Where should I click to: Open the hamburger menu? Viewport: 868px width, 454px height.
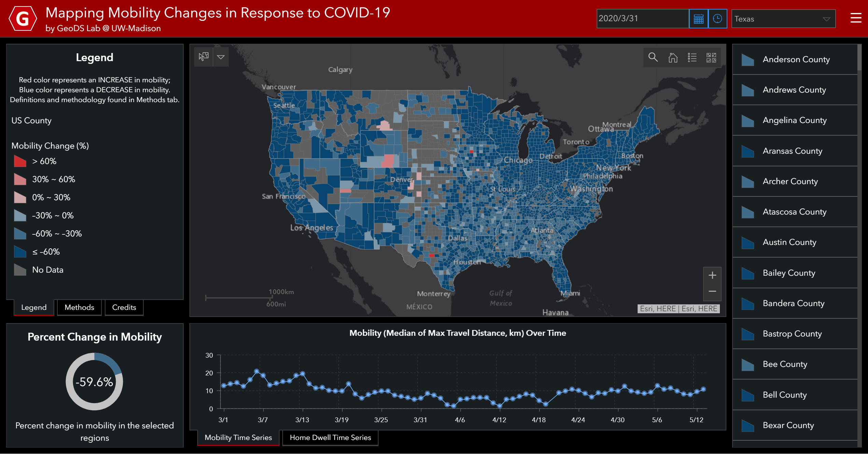point(856,18)
